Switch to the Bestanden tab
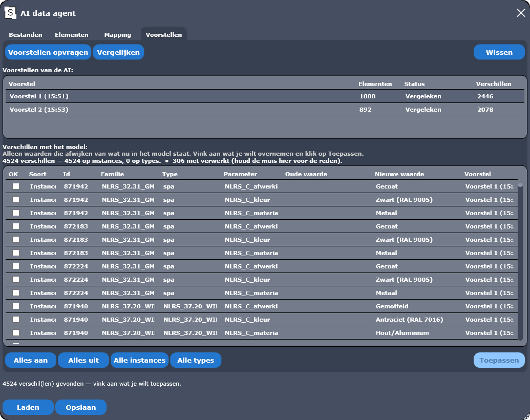 [26, 35]
